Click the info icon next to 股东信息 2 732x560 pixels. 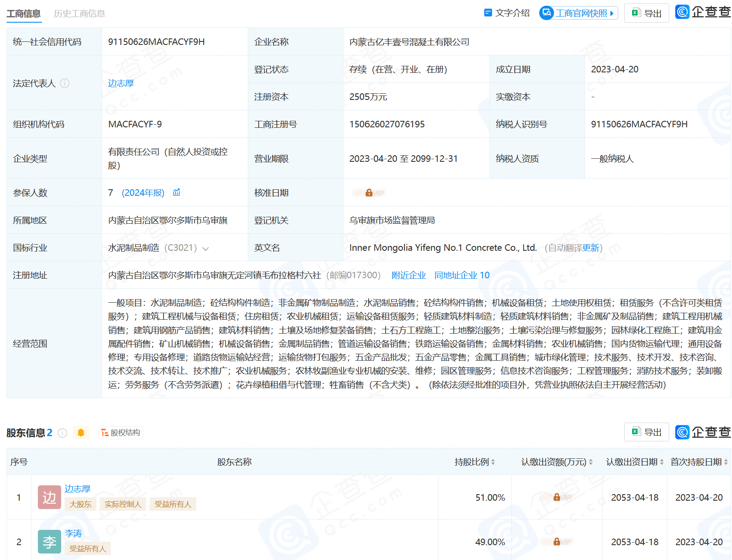pos(62,433)
